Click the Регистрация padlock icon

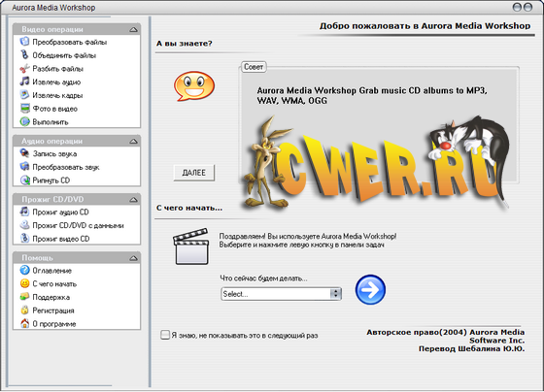(x=24, y=310)
